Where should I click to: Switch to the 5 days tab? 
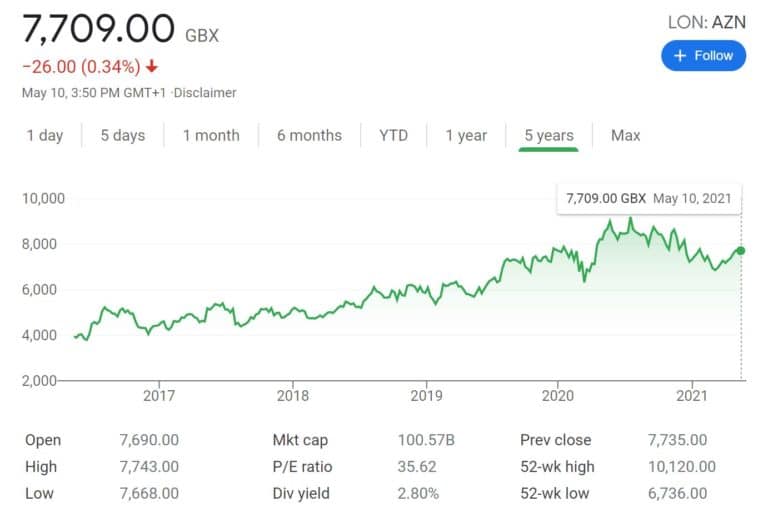click(123, 135)
